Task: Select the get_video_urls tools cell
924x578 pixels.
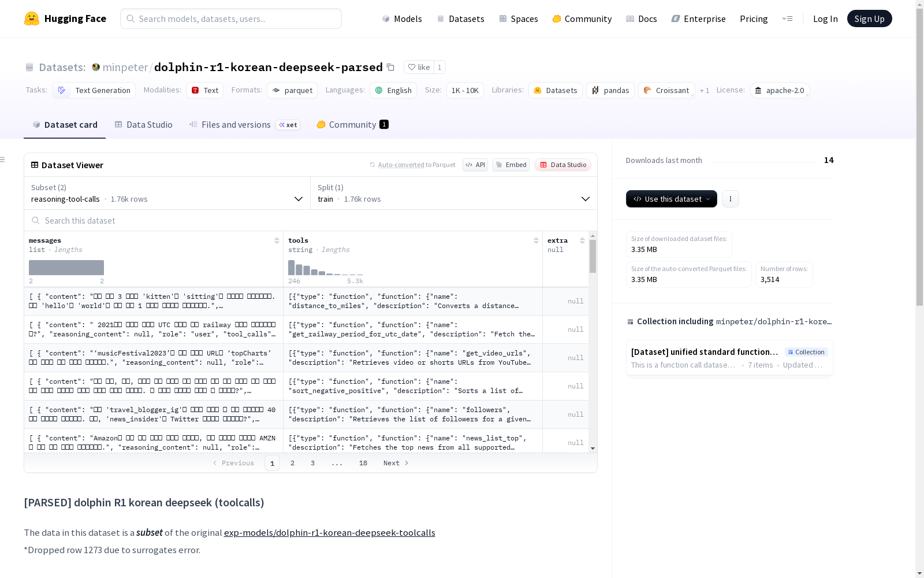Action: [x=413, y=358]
